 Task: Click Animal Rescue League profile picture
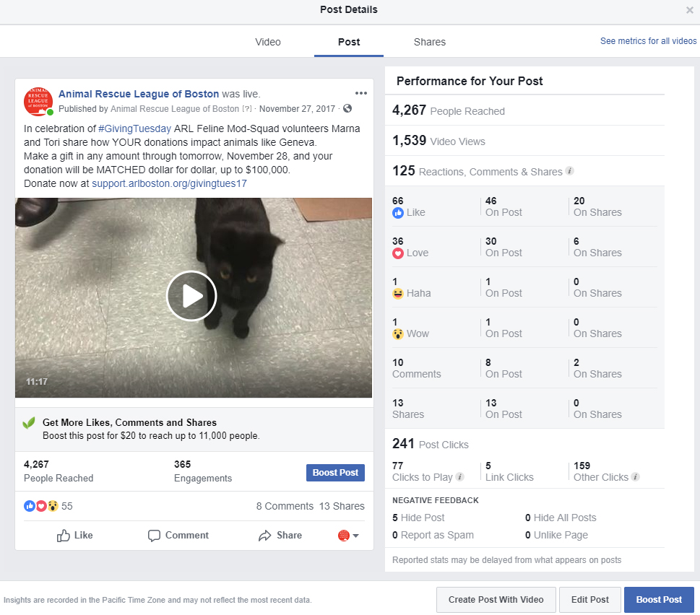[38, 101]
